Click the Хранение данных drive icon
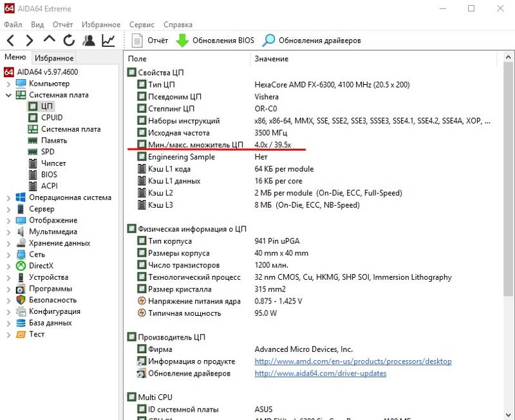 coord(21,243)
